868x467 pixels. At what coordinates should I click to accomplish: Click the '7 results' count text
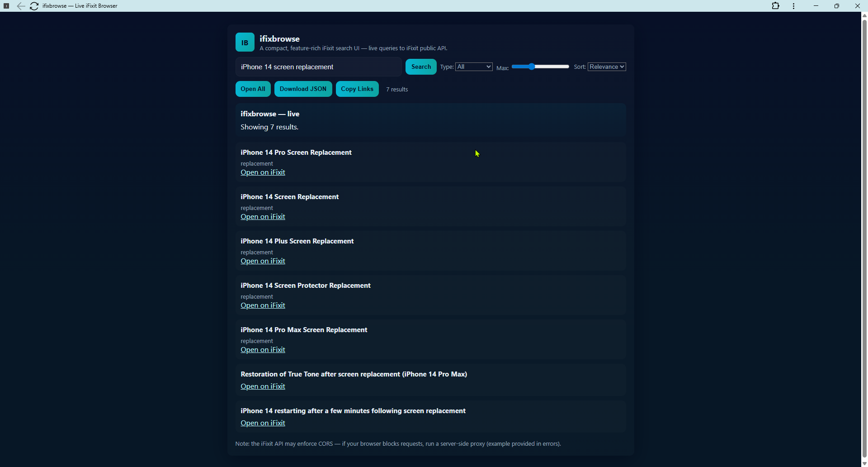397,90
